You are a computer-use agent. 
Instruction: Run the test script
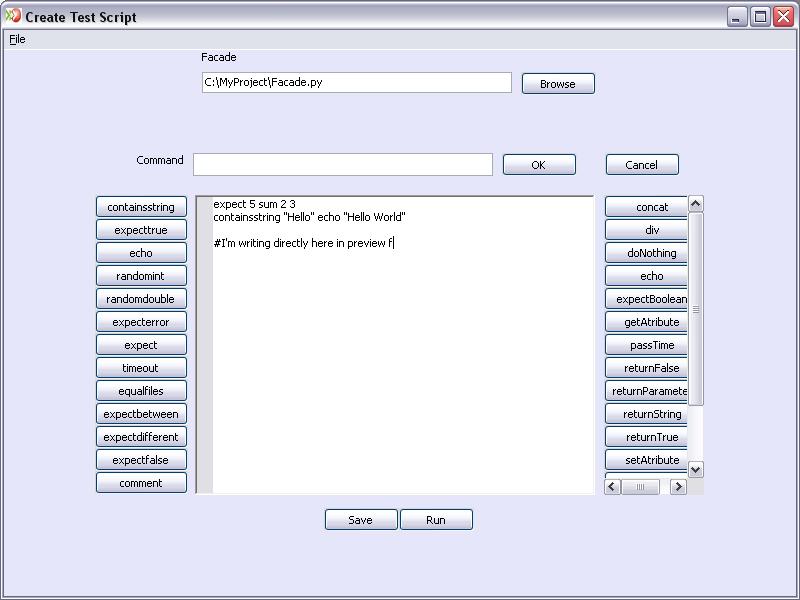436,520
